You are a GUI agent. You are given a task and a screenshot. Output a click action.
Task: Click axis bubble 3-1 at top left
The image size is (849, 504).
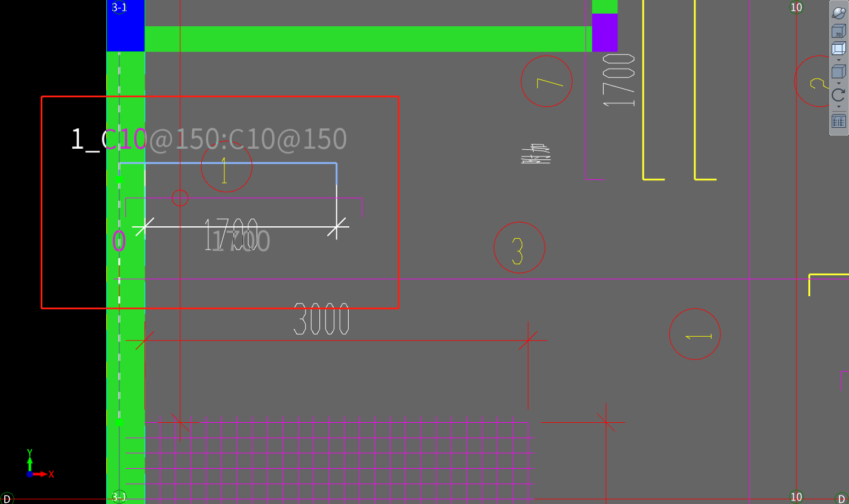tap(119, 7)
